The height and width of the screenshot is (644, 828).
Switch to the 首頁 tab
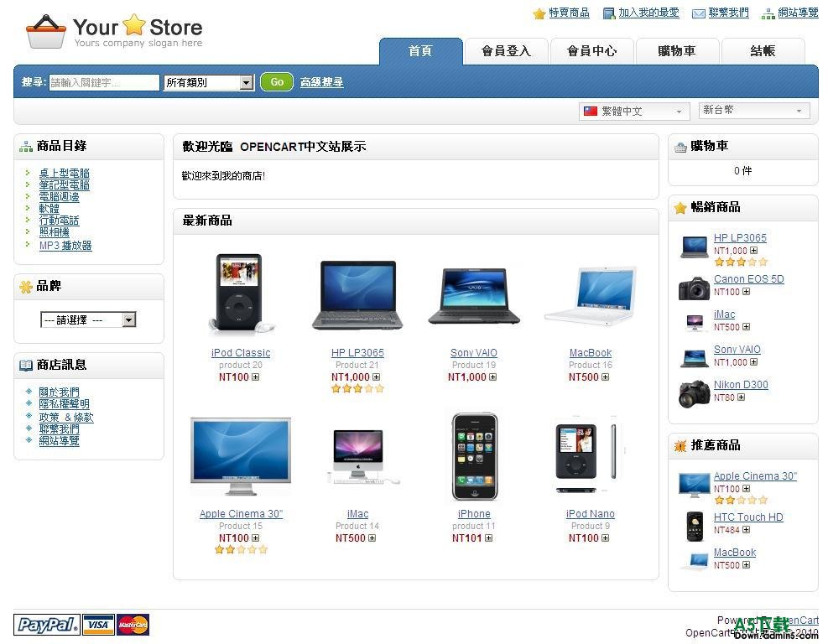[x=421, y=51]
